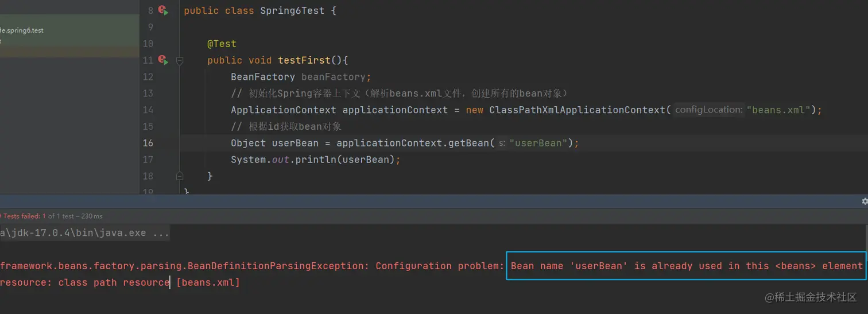Click the ClassPathXmlApplicationContext constructor call
The width and height of the screenshot is (868, 314).
point(577,110)
